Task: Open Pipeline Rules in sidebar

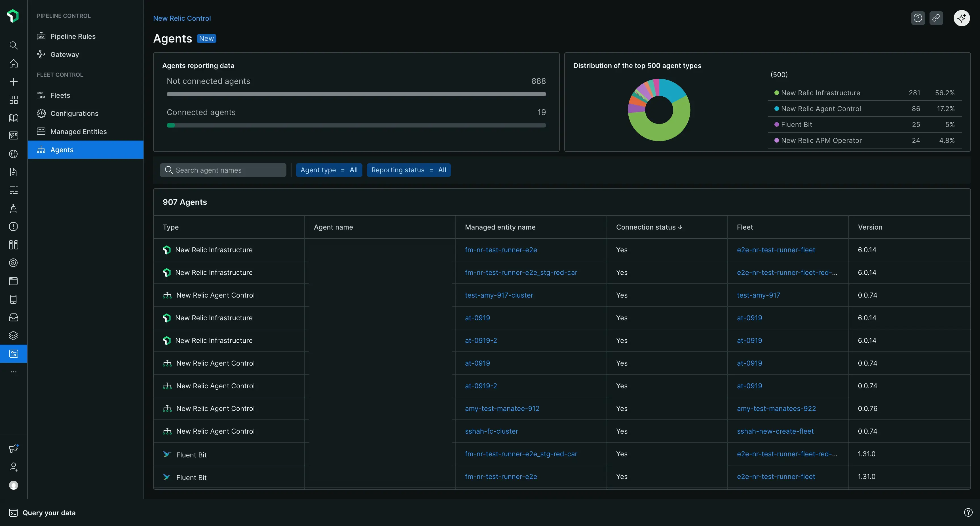Action: [73, 37]
